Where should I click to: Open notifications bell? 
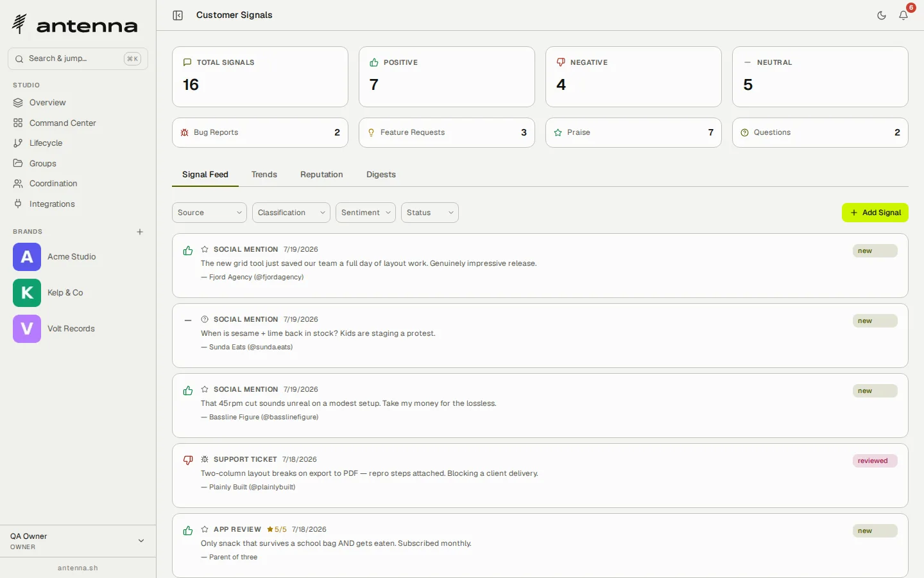[x=903, y=15]
